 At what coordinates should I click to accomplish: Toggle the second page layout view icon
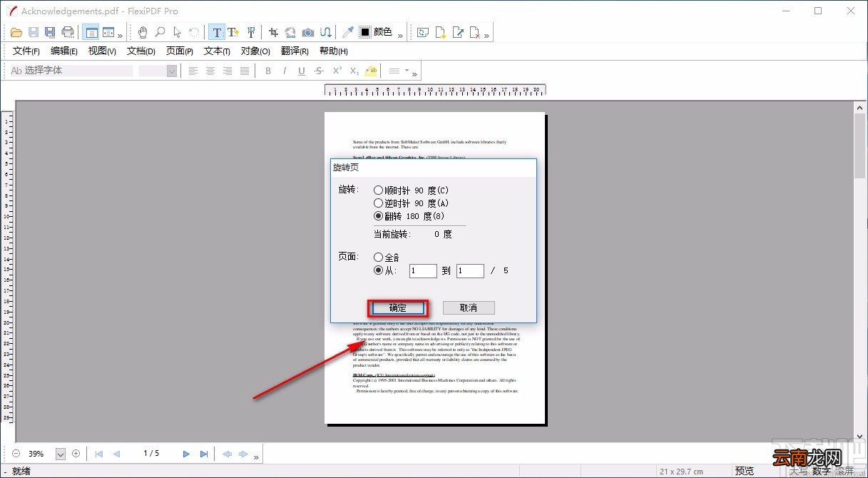click(x=108, y=32)
